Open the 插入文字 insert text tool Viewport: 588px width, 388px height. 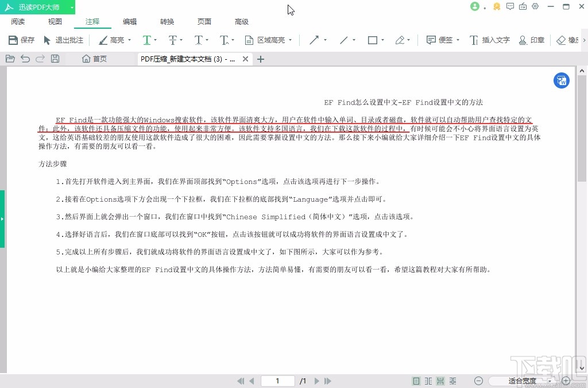[x=491, y=41]
